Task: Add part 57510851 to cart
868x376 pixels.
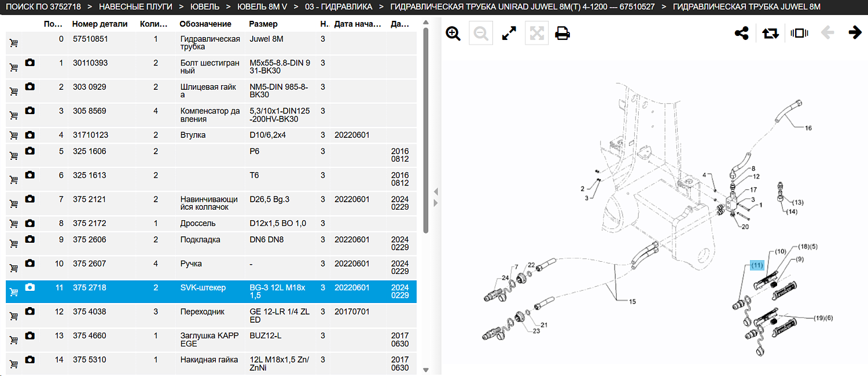Action: [x=13, y=43]
